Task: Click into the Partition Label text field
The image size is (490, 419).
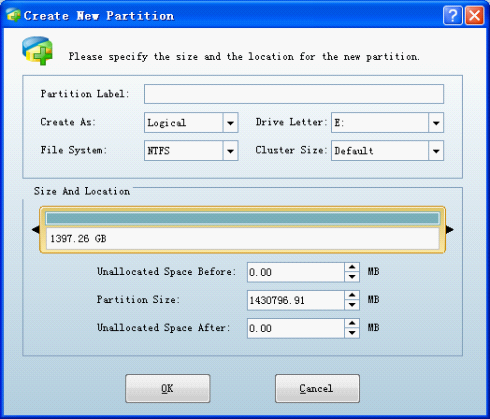Action: tap(294, 94)
